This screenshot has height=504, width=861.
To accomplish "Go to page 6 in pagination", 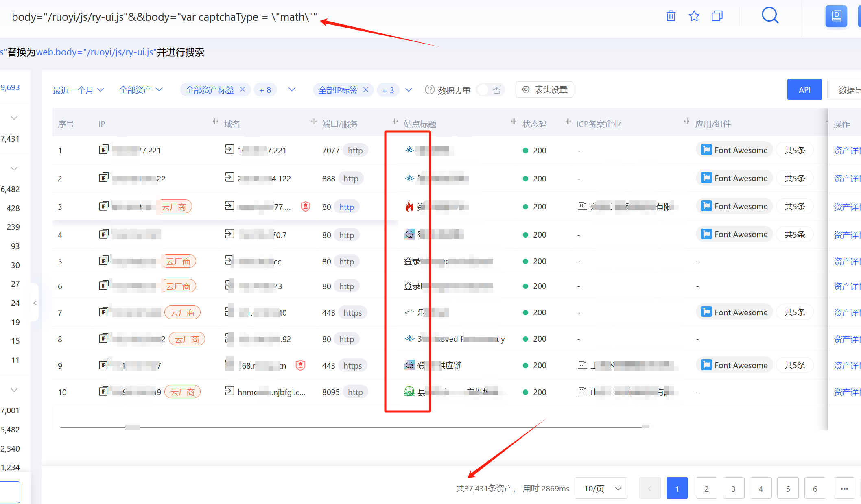I will 815,489.
